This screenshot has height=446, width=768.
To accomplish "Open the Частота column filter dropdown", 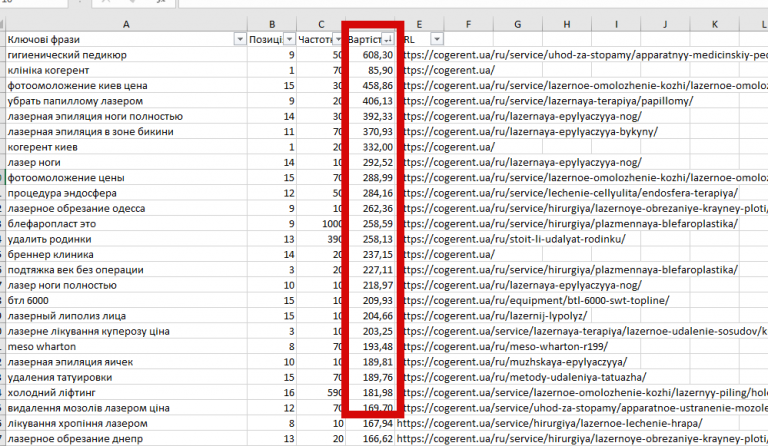I will [x=338, y=39].
